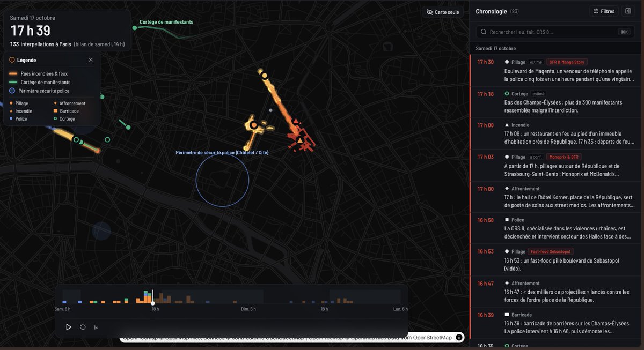Screen dimensions: 644x350
Task: Click the Périmètre de sécurité police map label
Action: click(222, 153)
